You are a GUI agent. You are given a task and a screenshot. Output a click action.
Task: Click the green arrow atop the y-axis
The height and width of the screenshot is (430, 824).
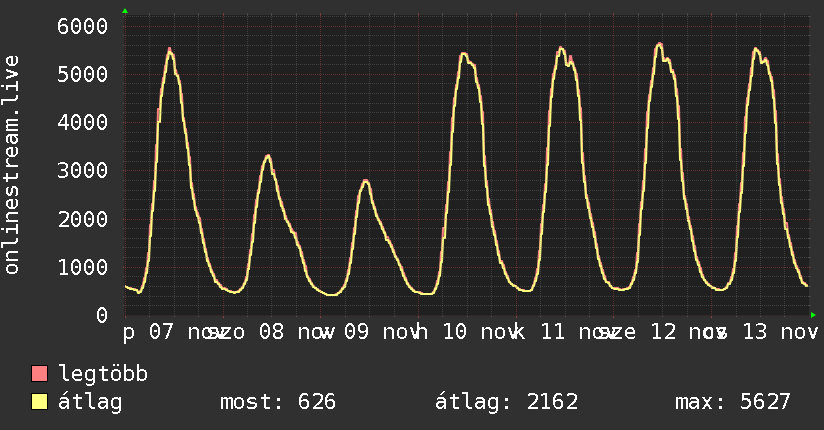[x=125, y=11]
